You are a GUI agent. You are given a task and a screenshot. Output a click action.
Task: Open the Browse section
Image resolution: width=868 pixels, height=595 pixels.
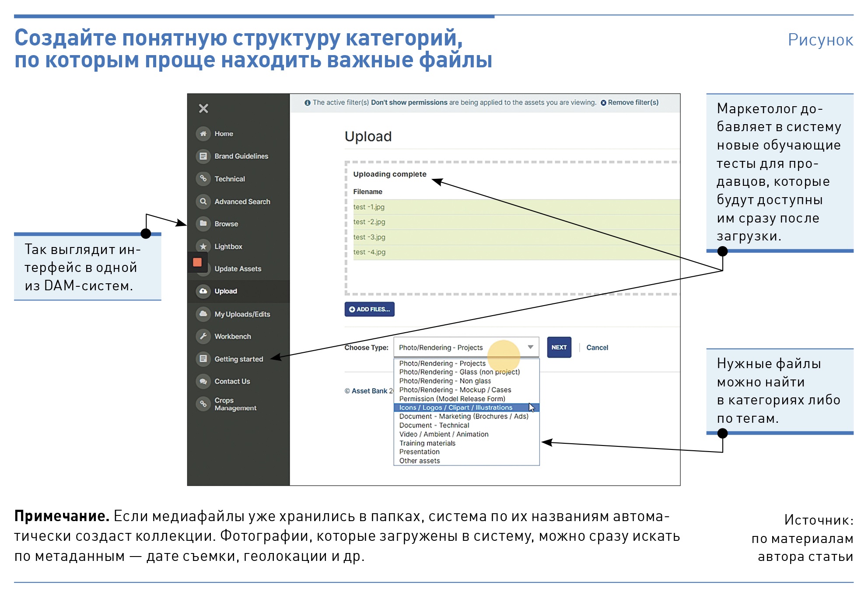click(x=226, y=224)
